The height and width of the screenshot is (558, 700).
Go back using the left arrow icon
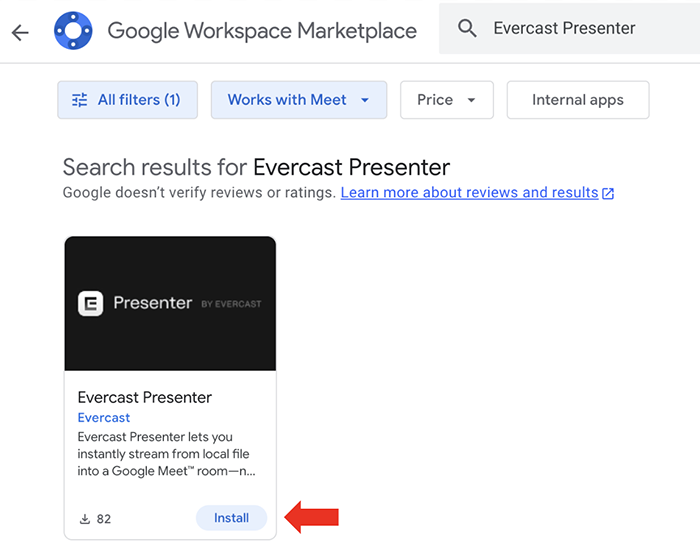20,33
